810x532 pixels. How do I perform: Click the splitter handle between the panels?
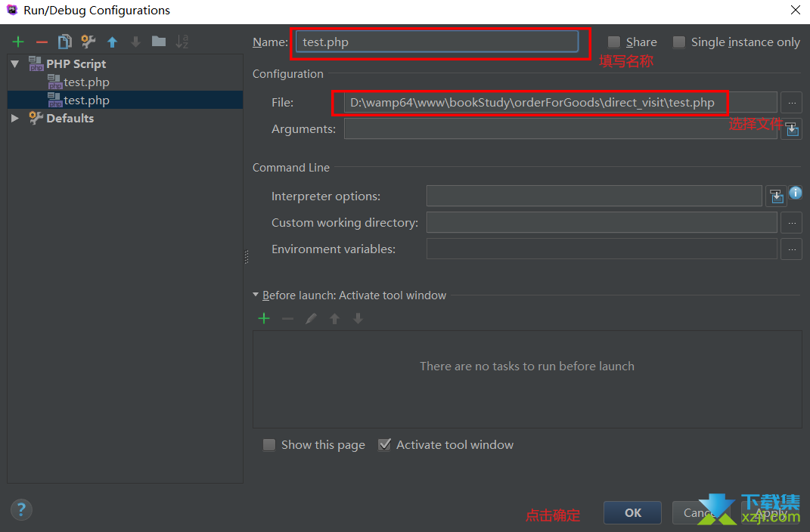(x=247, y=256)
